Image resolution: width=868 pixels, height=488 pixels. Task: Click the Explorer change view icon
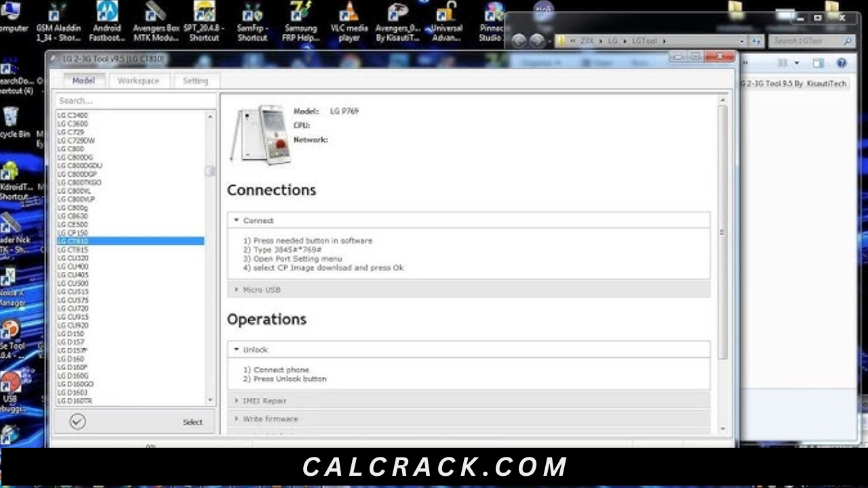click(x=783, y=63)
